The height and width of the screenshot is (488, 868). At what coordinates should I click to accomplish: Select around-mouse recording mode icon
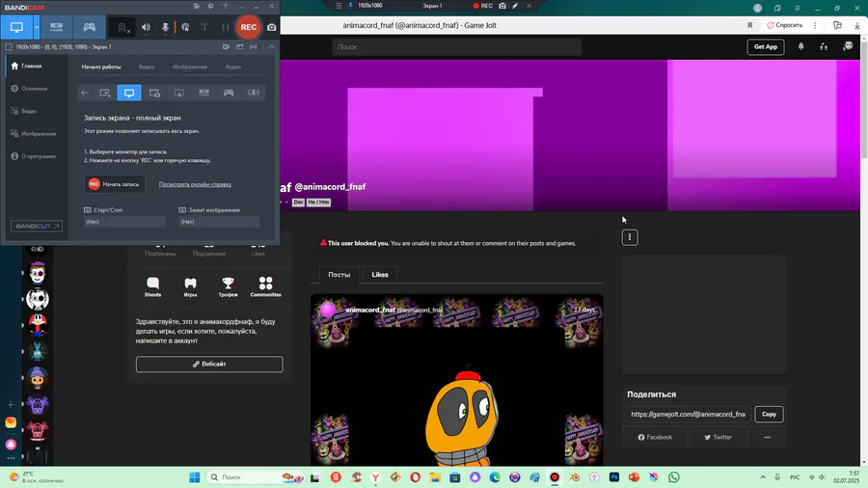click(178, 93)
